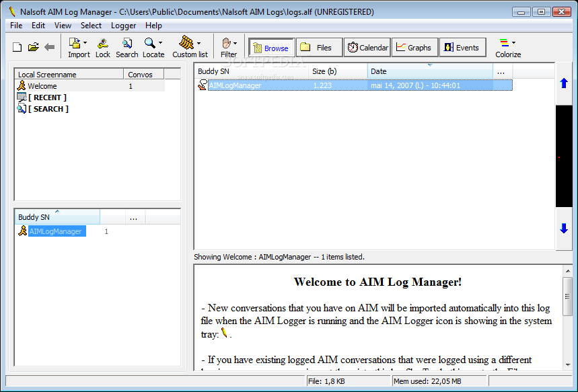Switch to the Graphs view
The width and height of the screenshot is (578, 392).
[414, 47]
